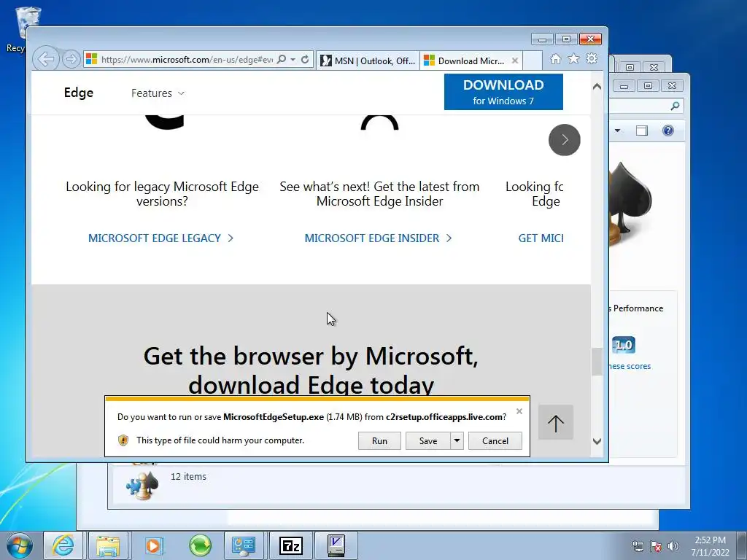Click Run in the download prompt
The height and width of the screenshot is (560, 747).
[379, 441]
